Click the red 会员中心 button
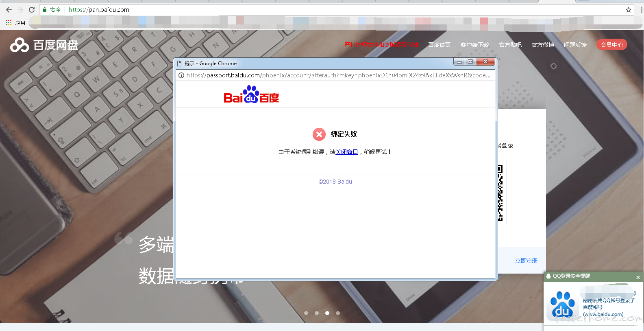Screen dimensions: 644x331 pyautogui.click(x=612, y=45)
